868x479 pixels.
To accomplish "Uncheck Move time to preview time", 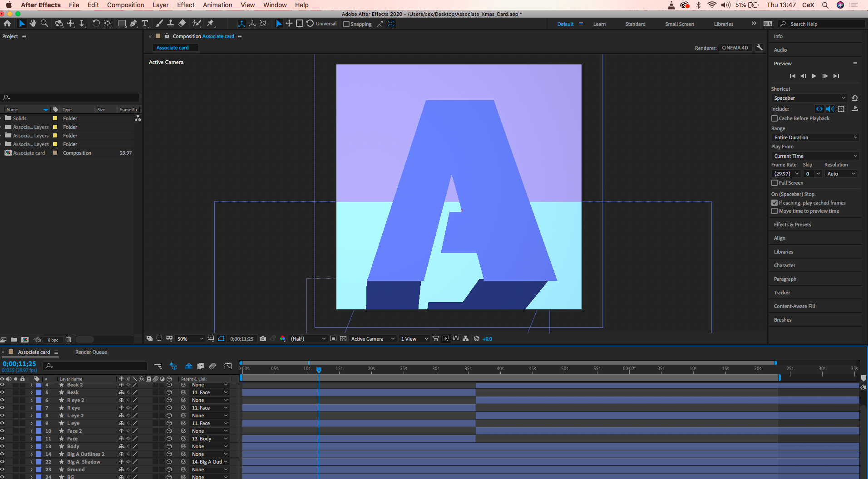I will tap(775, 211).
